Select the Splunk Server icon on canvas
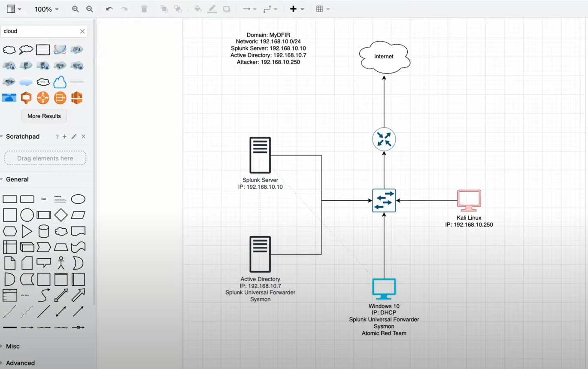This screenshot has height=369, width=588. coord(260,155)
